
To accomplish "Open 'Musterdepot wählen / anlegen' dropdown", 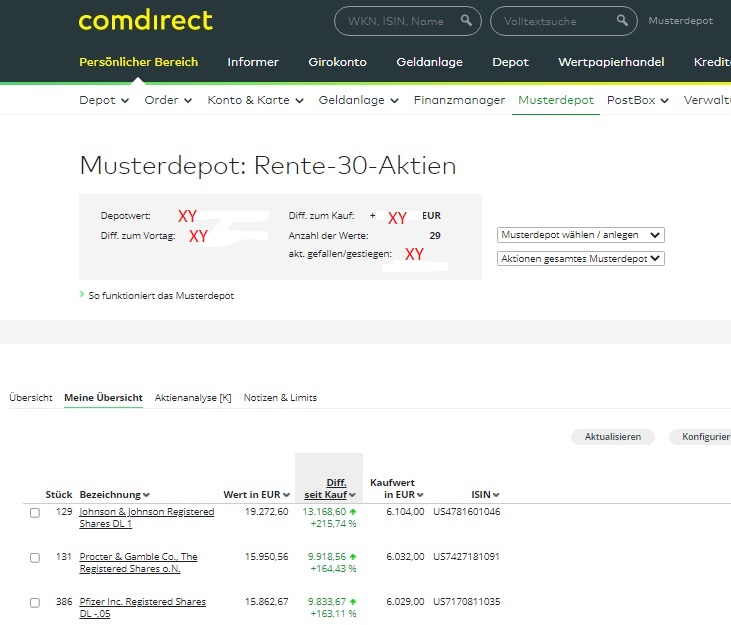I will click(x=580, y=235).
